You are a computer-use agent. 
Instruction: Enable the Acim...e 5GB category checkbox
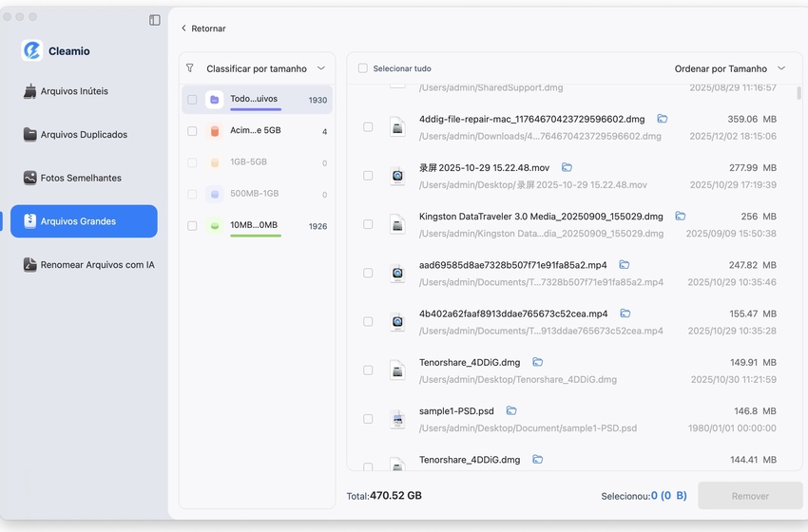click(x=192, y=131)
